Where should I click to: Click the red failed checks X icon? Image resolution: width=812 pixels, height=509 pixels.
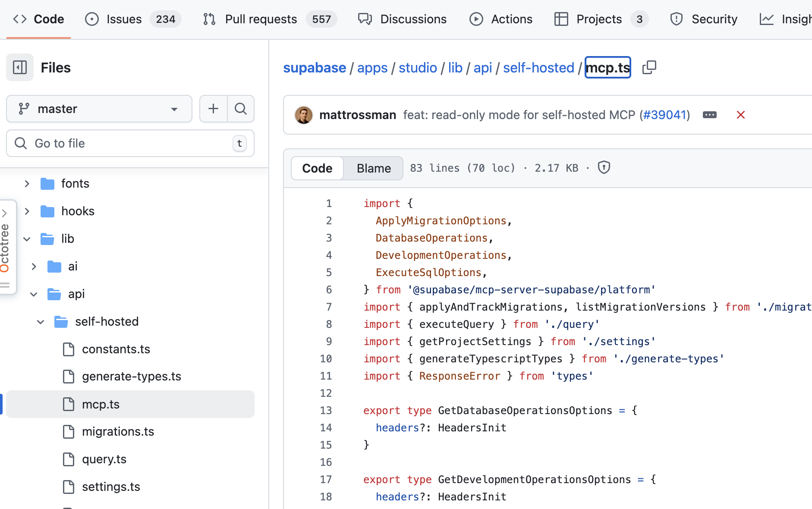740,115
